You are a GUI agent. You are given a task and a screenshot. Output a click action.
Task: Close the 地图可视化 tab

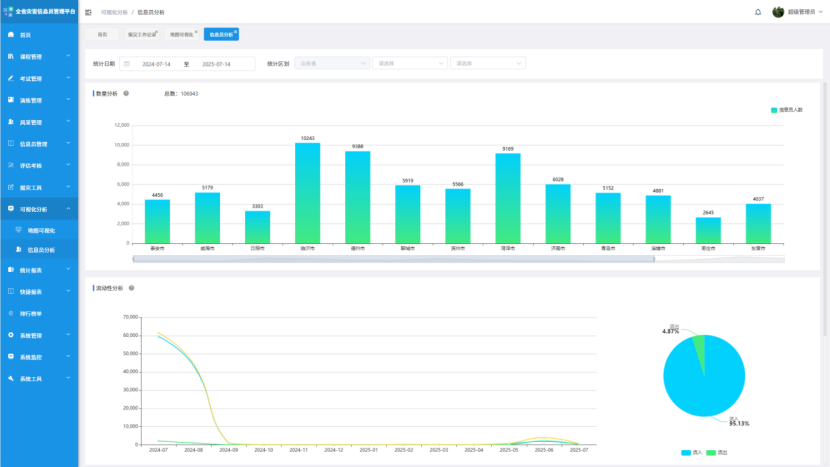point(196,32)
